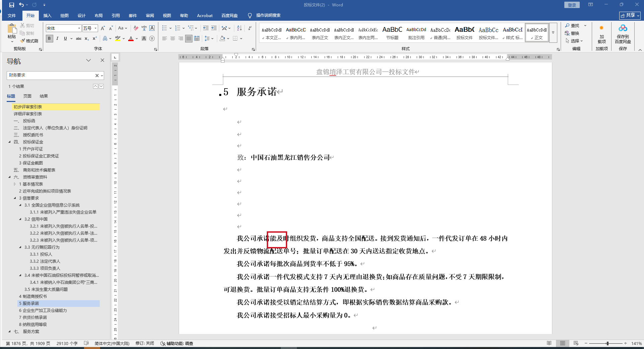Open the font name dropdown (宋体)
644x349 pixels.
click(79, 28)
